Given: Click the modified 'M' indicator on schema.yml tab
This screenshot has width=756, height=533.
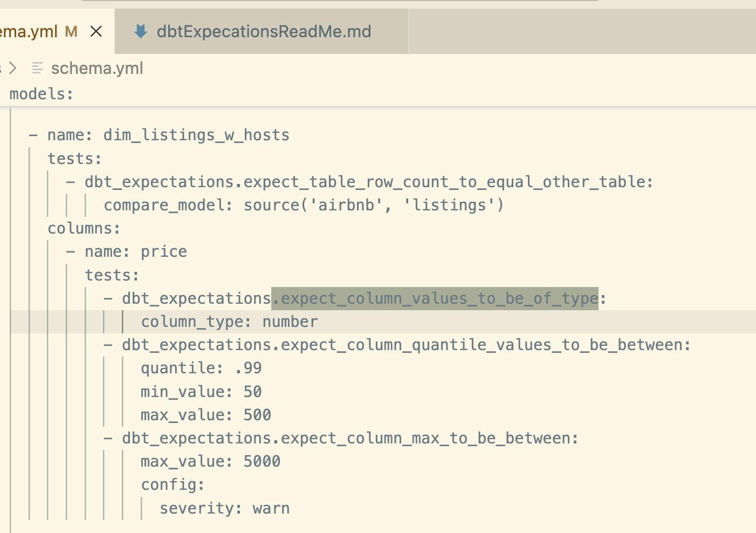Looking at the screenshot, I should (x=71, y=32).
